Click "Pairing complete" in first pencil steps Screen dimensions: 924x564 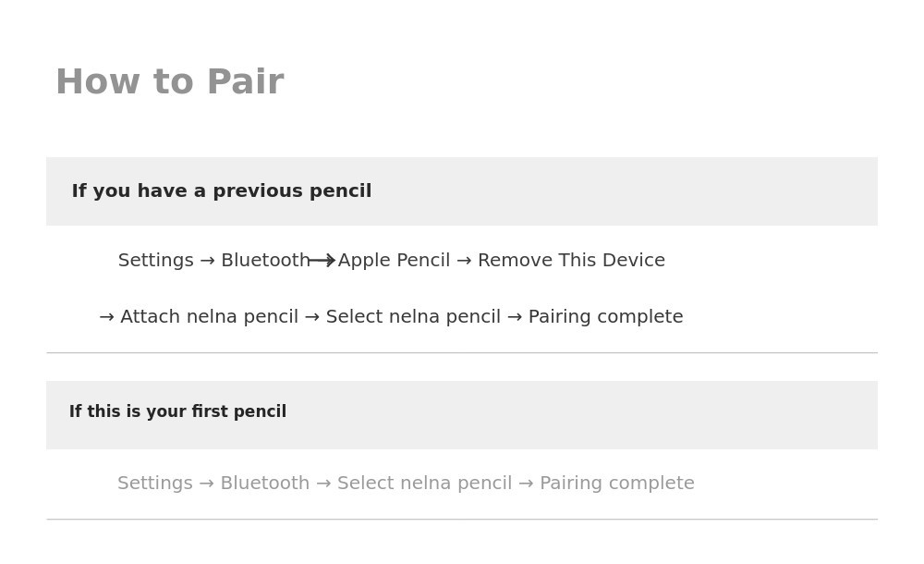(616, 484)
